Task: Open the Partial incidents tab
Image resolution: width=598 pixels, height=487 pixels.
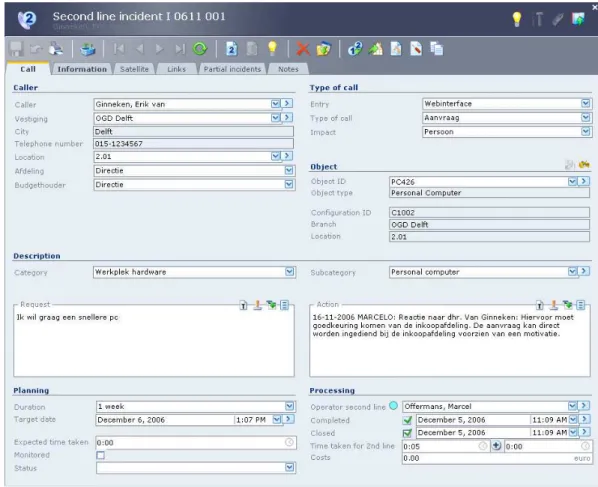Action: pos(232,69)
